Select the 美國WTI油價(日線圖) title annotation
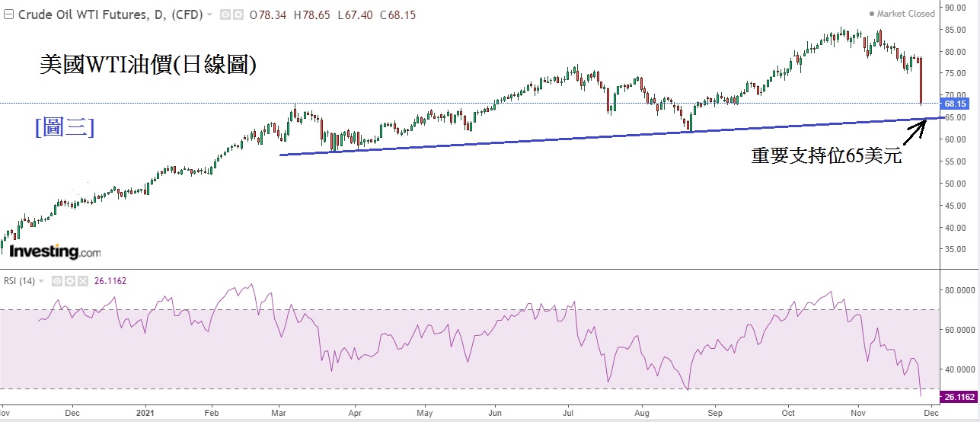980x422 pixels. (148, 66)
